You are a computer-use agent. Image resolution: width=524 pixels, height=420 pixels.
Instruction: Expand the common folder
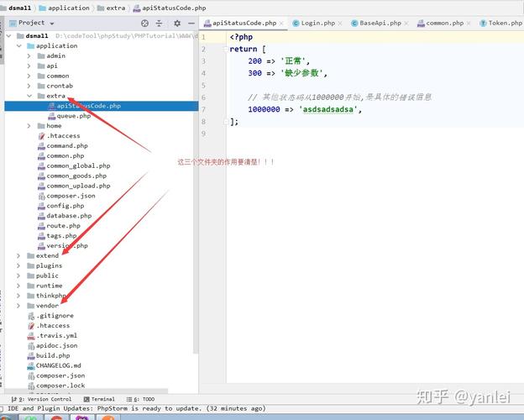pyautogui.click(x=29, y=76)
